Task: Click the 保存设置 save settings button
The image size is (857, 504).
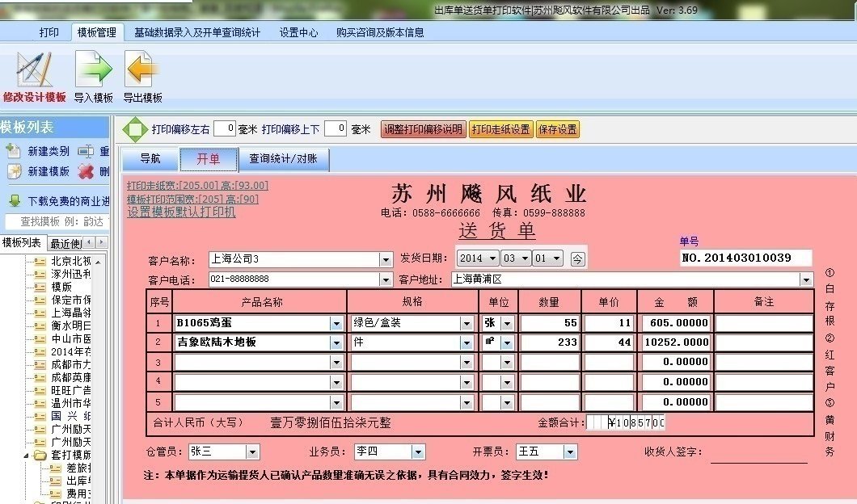Action: coord(558,128)
